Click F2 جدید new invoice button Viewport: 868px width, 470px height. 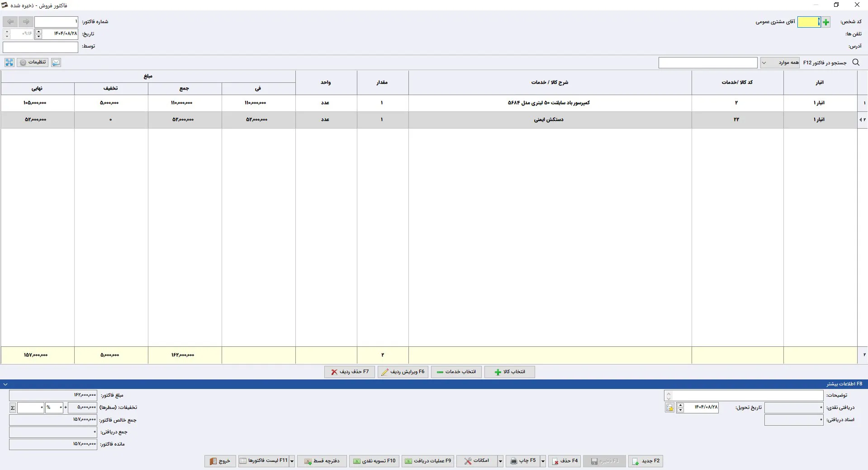click(x=646, y=461)
